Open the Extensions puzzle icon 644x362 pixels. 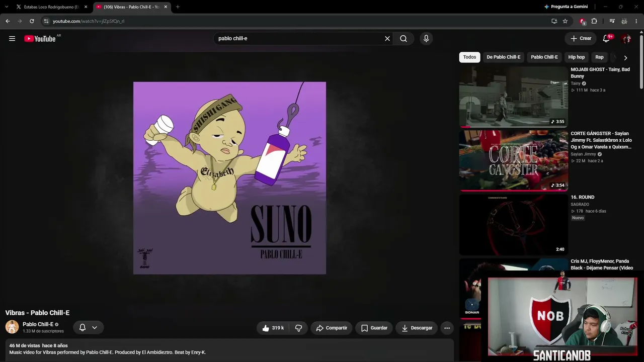[x=594, y=21]
